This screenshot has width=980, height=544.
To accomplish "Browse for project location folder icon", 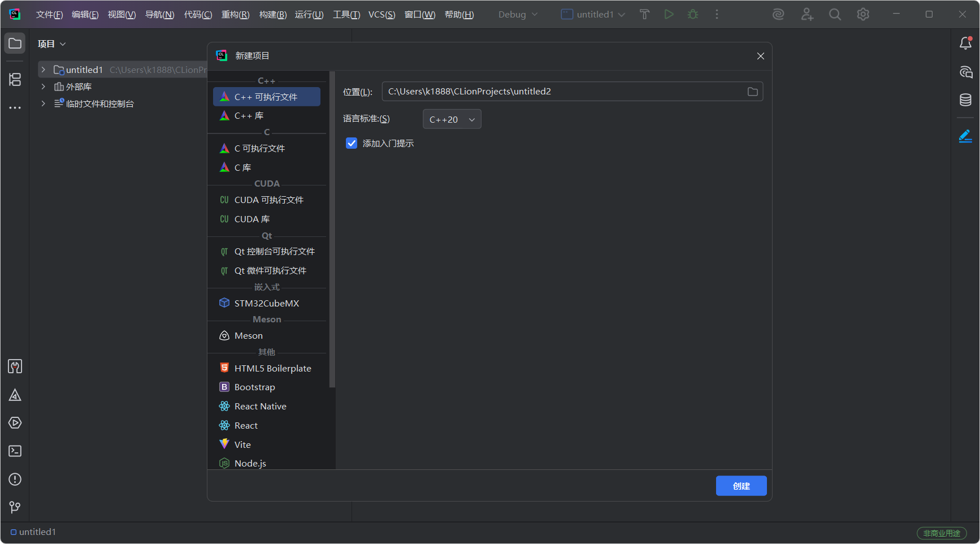I will [752, 92].
